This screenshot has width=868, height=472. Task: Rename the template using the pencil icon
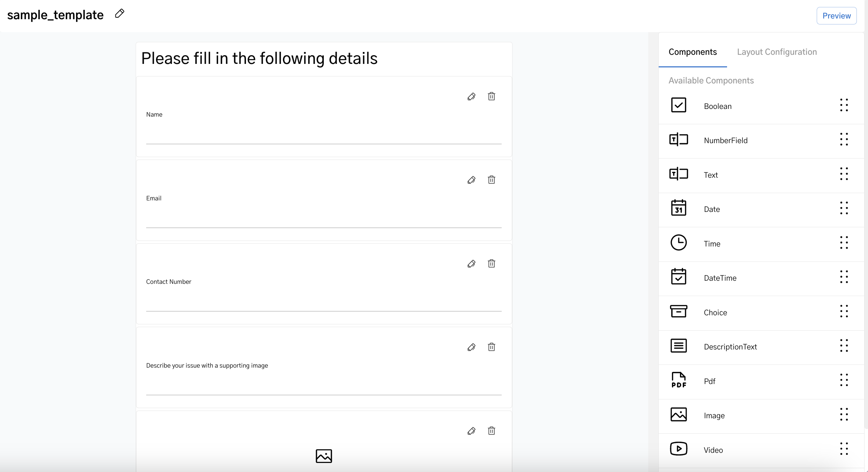[x=119, y=13]
